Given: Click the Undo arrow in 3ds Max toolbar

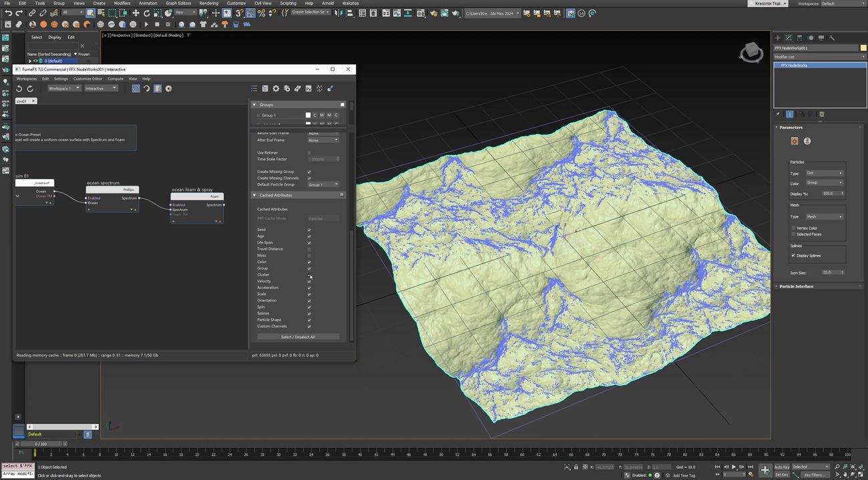Looking at the screenshot, I should 9,13.
